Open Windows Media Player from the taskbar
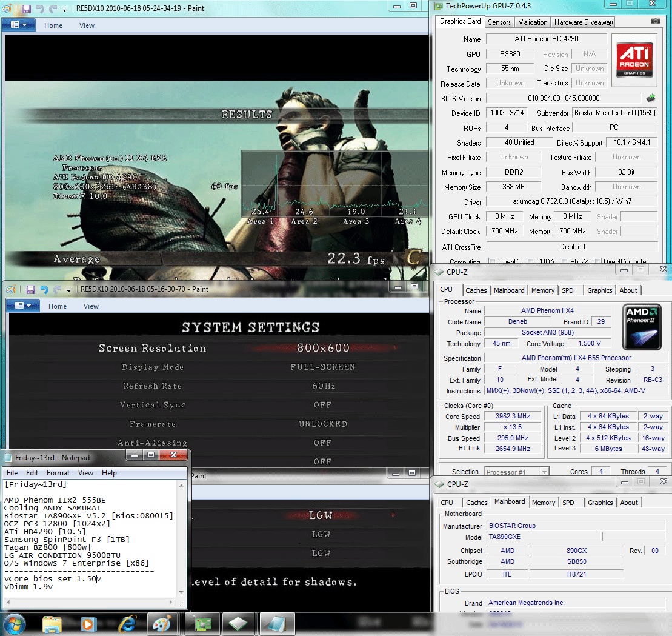The width and height of the screenshot is (672, 636). [x=89, y=624]
